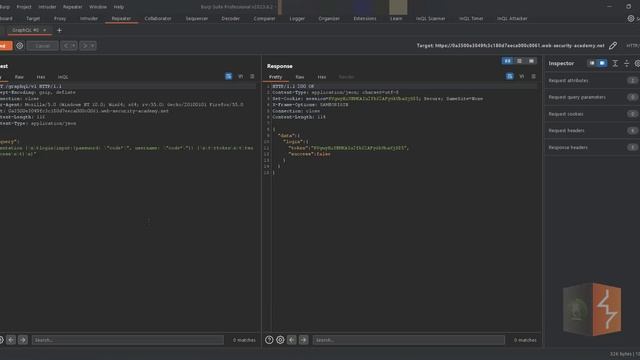This screenshot has width=640, height=360.
Task: Switch to the Learn tab
Action: click(396, 18)
